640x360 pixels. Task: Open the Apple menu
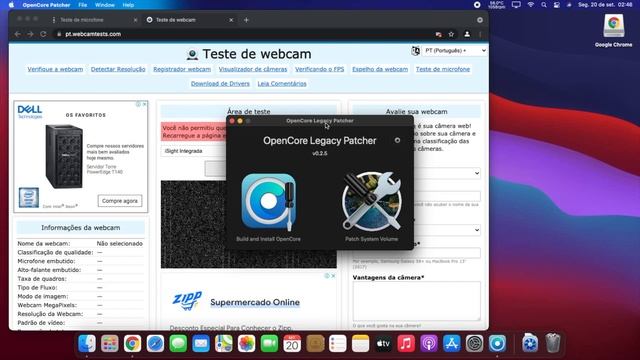pyautogui.click(x=11, y=5)
